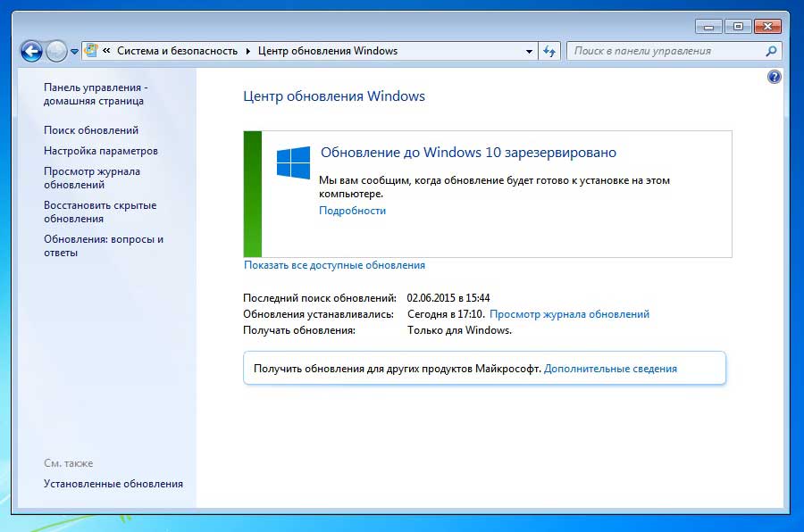The height and width of the screenshot is (532, 804).
Task: Click into 'Поиск в панели управления' search field
Action: (666, 51)
